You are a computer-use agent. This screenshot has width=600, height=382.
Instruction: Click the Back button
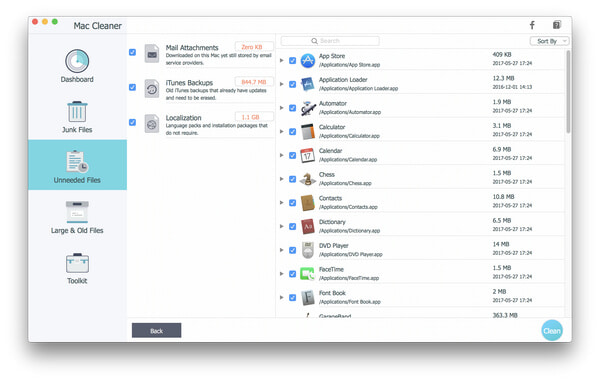tap(157, 331)
